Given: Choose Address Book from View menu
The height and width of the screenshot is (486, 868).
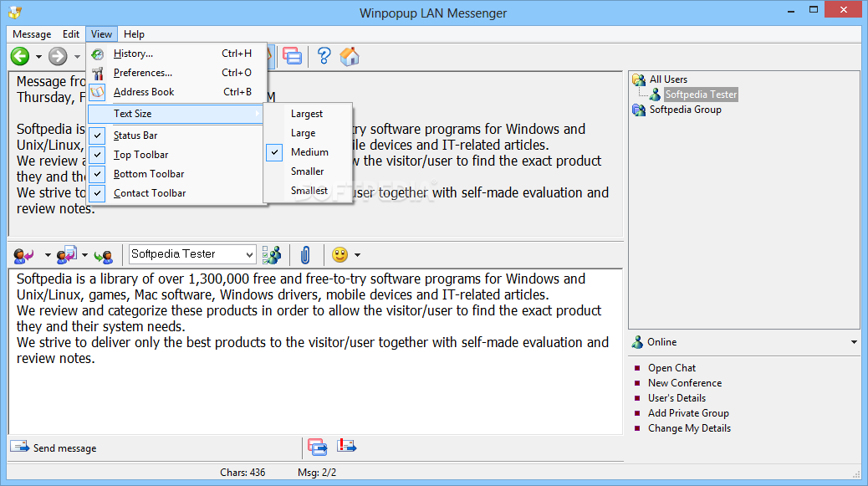Looking at the screenshot, I should (176, 93).
